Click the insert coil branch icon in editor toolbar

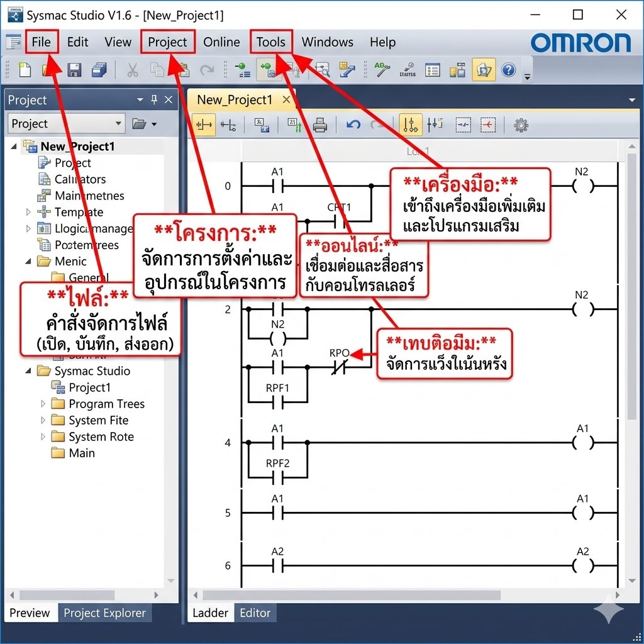[x=228, y=125]
